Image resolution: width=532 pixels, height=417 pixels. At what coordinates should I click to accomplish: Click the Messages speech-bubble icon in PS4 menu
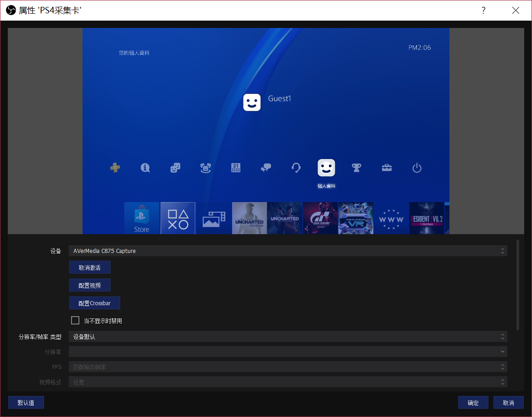click(x=266, y=167)
